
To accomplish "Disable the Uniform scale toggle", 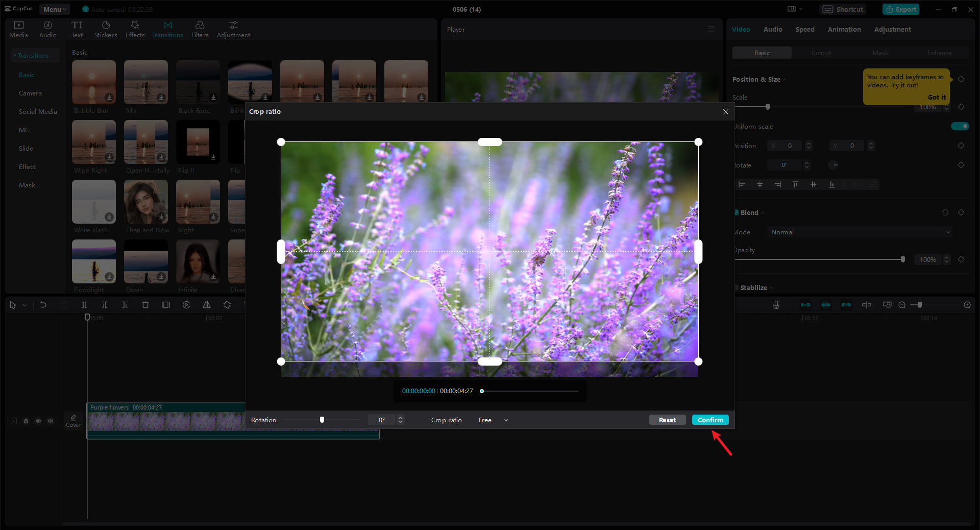I will pos(960,126).
